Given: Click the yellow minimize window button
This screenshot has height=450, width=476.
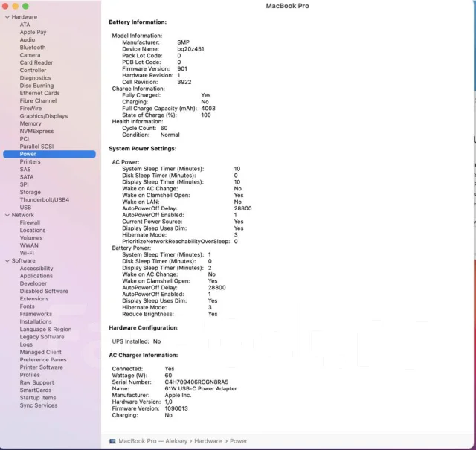Looking at the screenshot, I should coord(16,6).
